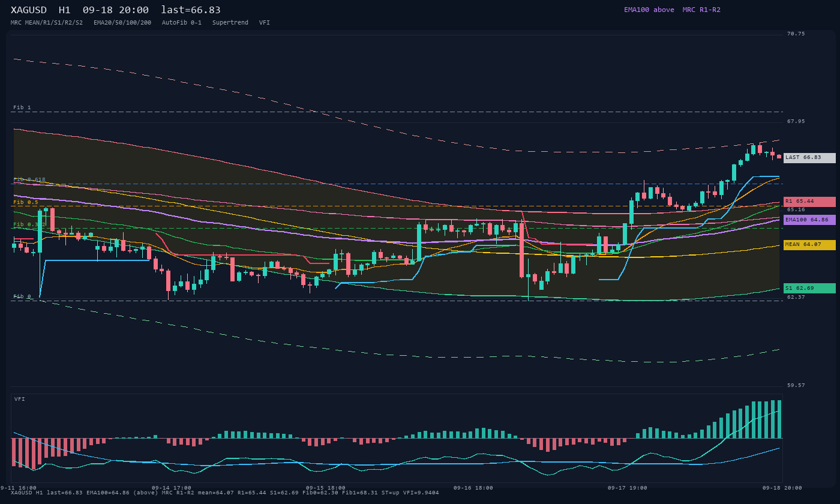
Task: Select the S1 62.69 axis label
Action: point(809,289)
